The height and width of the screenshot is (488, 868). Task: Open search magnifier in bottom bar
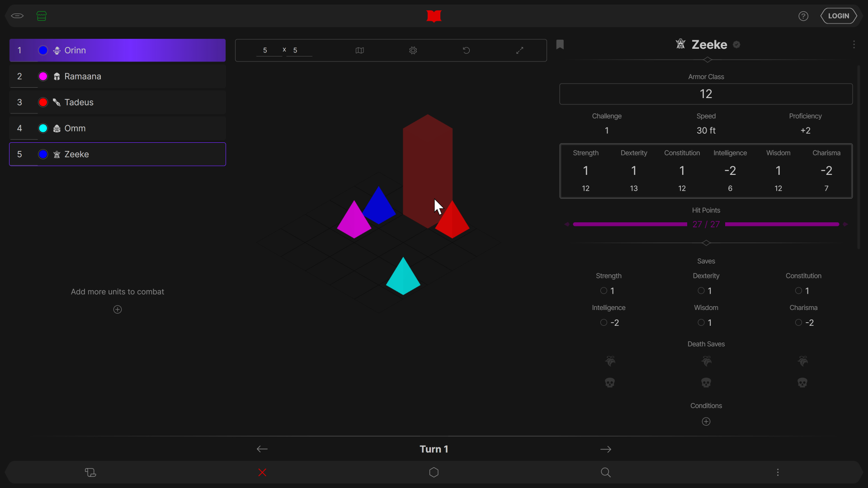click(x=606, y=473)
